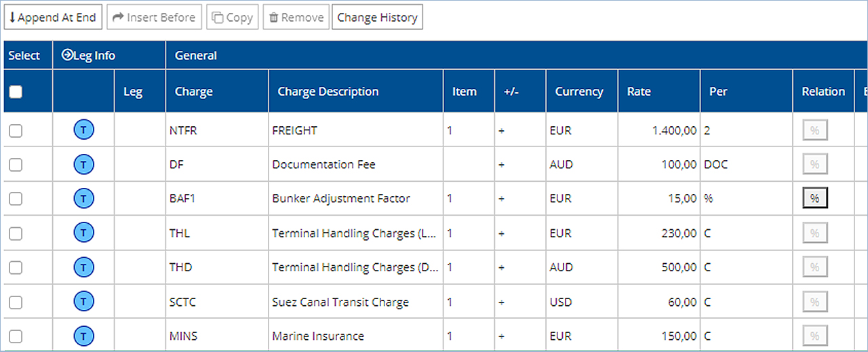Click the Rate cell for Suez Canal Transit Charge
This screenshot has height=352, width=868.
tap(658, 302)
